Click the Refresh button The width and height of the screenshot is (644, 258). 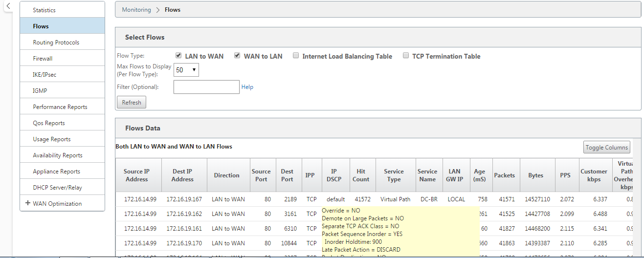click(132, 102)
